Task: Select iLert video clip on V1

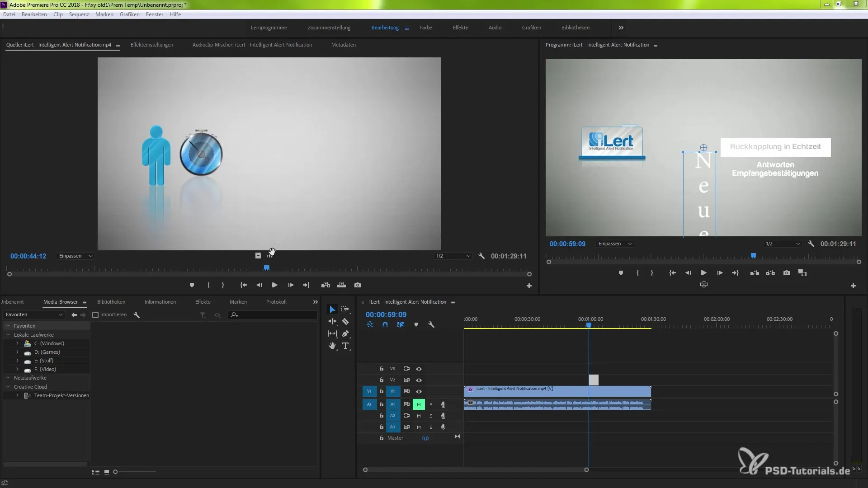Action: 557,391
